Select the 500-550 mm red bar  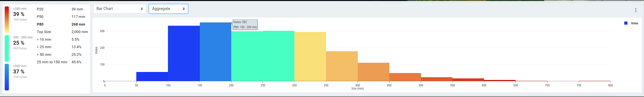(x=437, y=79)
